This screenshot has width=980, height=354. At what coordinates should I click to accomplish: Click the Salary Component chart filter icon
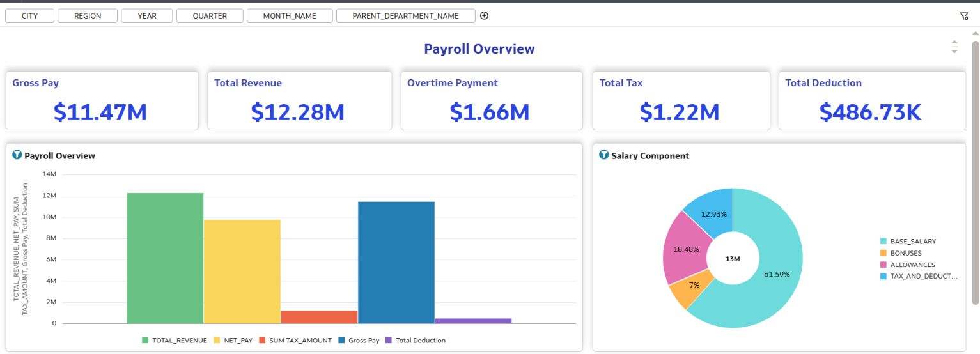click(x=604, y=155)
